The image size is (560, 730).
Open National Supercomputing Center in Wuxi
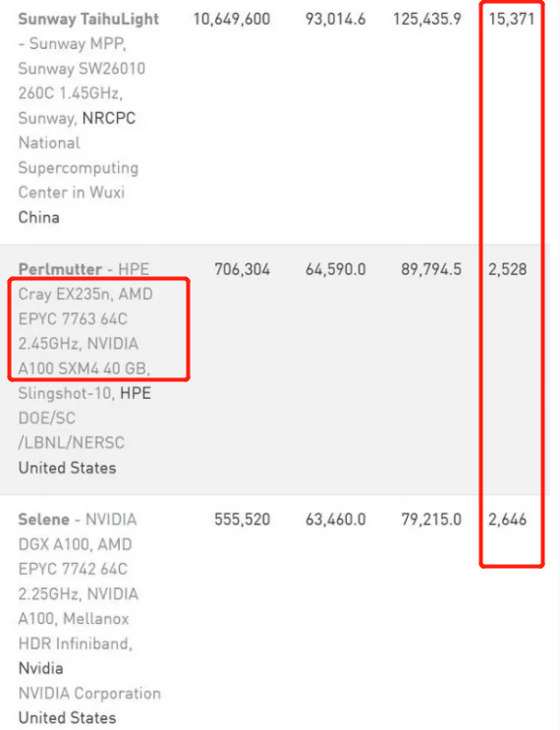tap(79, 168)
